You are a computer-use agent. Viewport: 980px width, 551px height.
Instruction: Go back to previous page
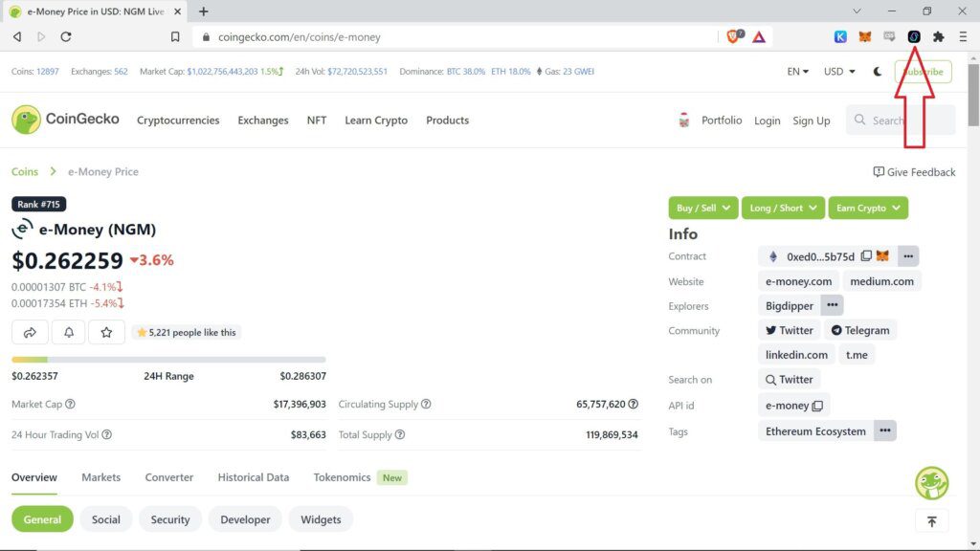pyautogui.click(x=17, y=37)
